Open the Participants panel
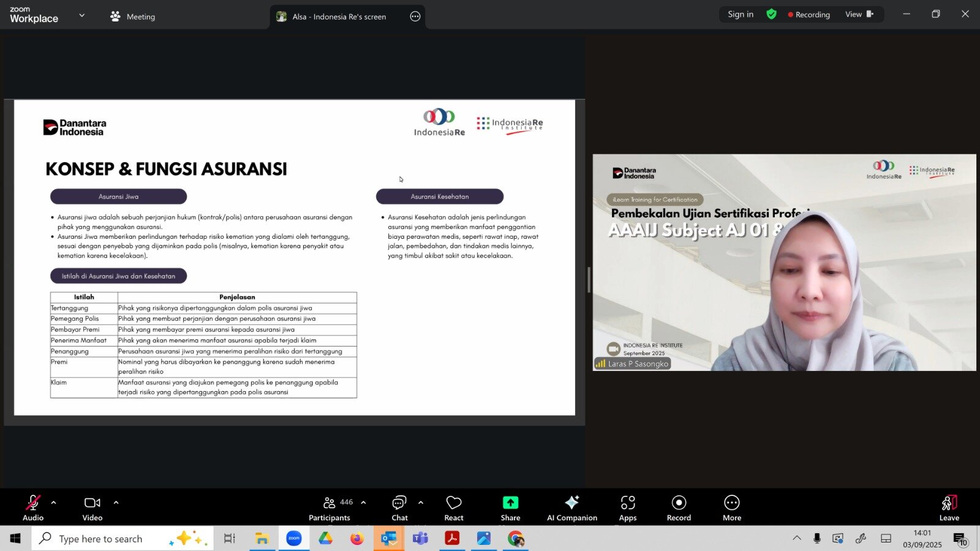Screen dimensions: 980x551 (x=330, y=508)
